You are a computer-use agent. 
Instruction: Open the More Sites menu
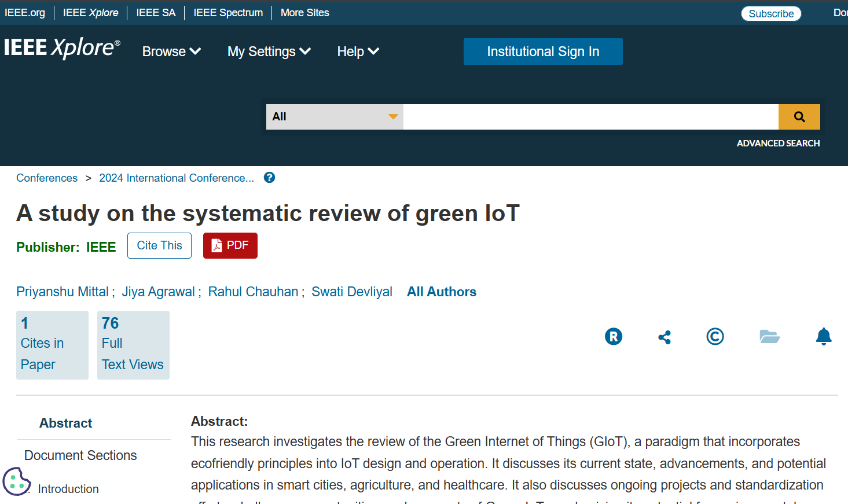coord(304,13)
